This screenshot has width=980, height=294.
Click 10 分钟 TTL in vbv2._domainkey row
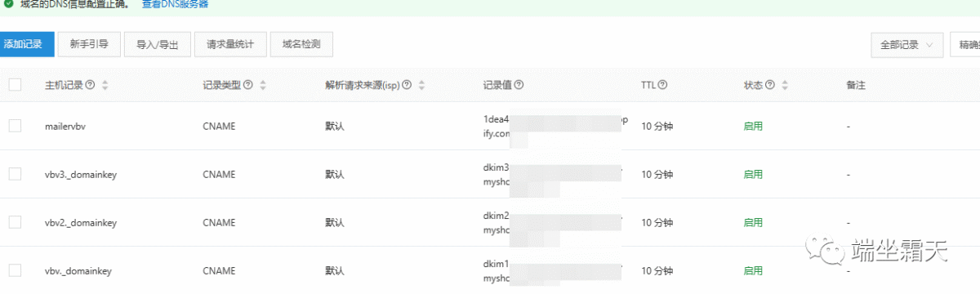657,223
